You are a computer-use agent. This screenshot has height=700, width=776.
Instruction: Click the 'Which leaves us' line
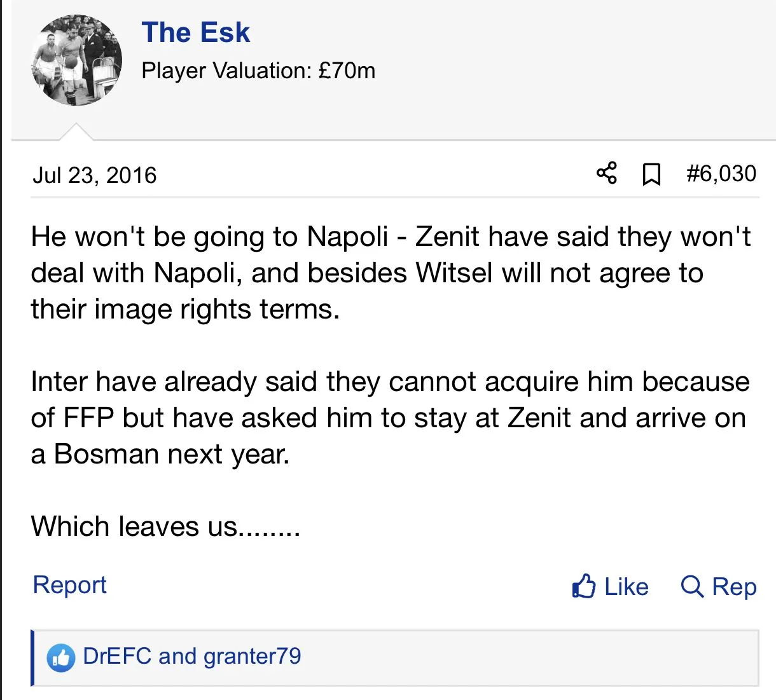[165, 526]
